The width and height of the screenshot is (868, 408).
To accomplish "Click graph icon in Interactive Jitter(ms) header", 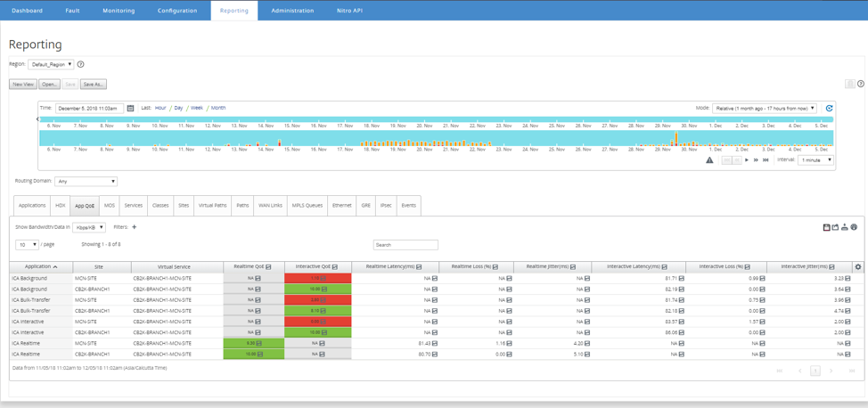I will (x=831, y=267).
